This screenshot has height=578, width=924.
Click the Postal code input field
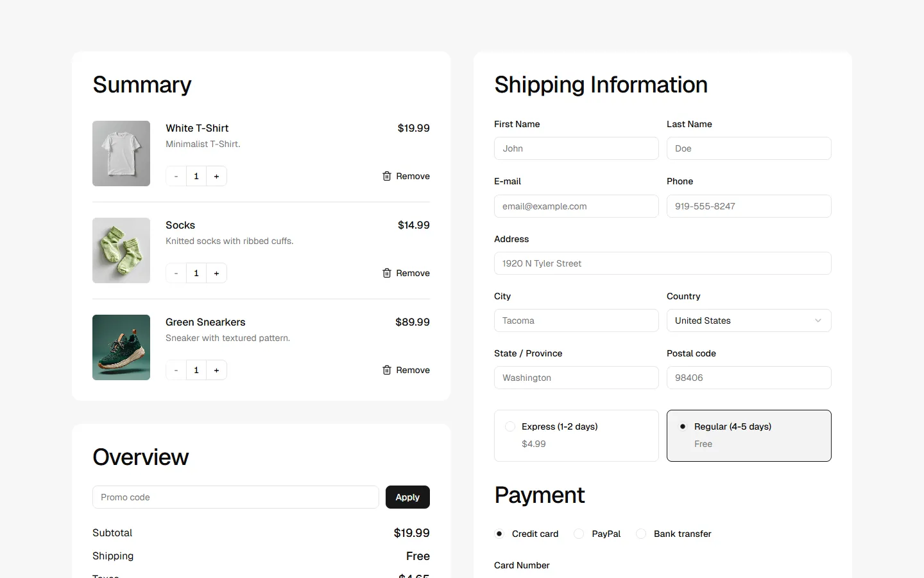tap(748, 378)
